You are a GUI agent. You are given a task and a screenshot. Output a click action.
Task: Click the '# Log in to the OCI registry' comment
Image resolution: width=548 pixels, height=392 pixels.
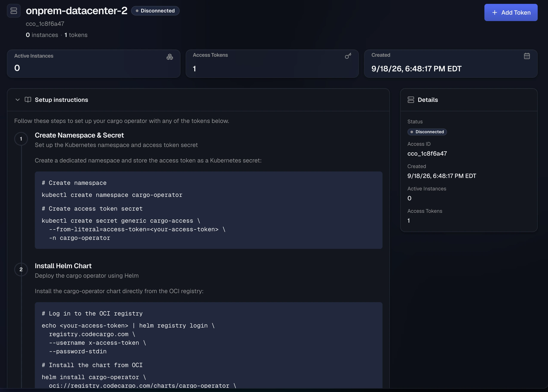92,313
